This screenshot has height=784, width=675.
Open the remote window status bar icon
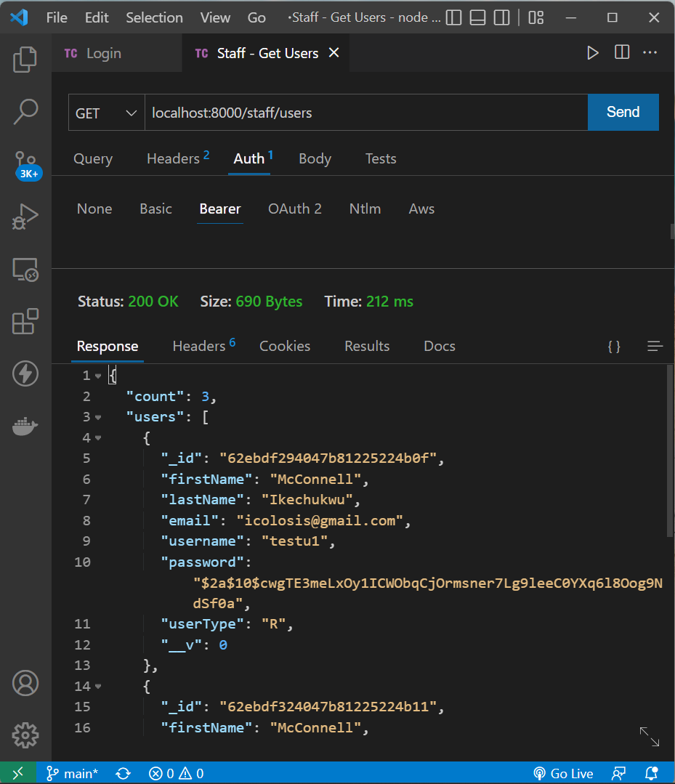18,774
